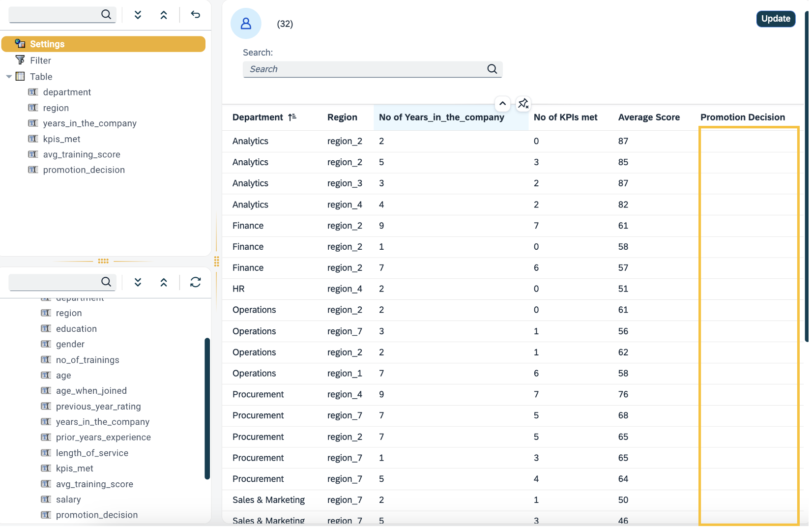
Task: Open the Filter item
Action: click(40, 60)
